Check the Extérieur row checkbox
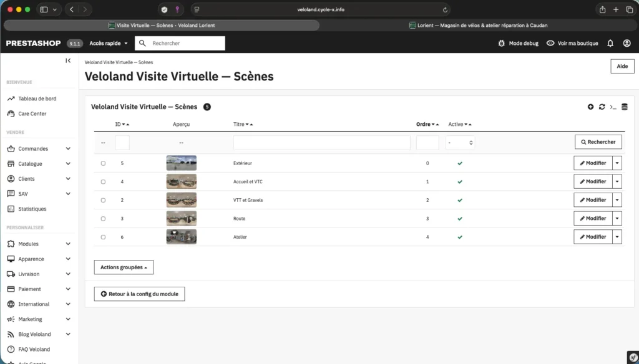 [x=103, y=163]
